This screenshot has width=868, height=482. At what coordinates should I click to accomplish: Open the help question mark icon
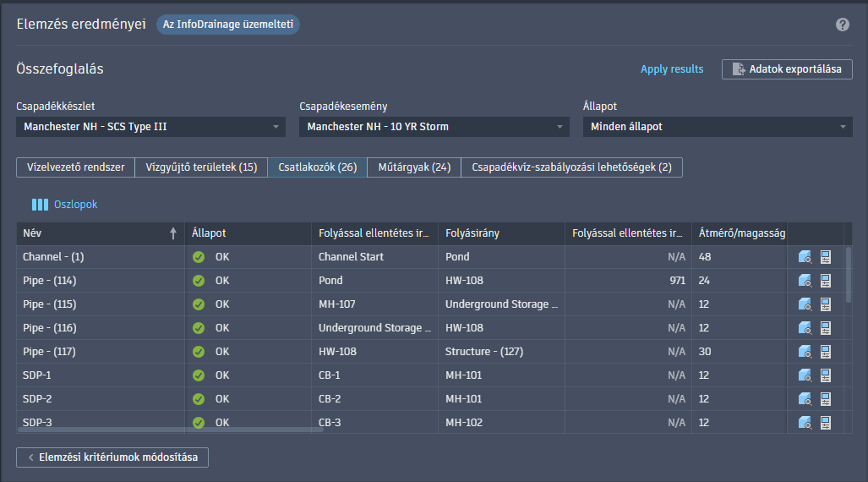tap(843, 25)
